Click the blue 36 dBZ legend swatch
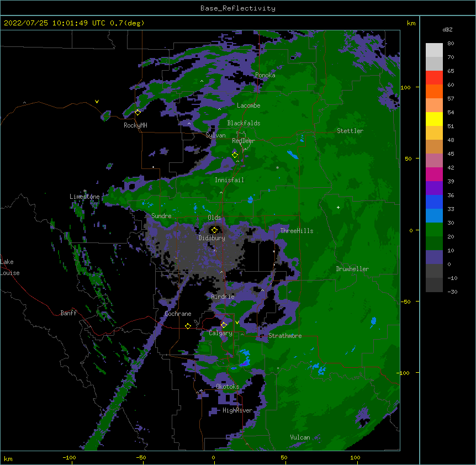The image size is (476, 465). tap(434, 202)
